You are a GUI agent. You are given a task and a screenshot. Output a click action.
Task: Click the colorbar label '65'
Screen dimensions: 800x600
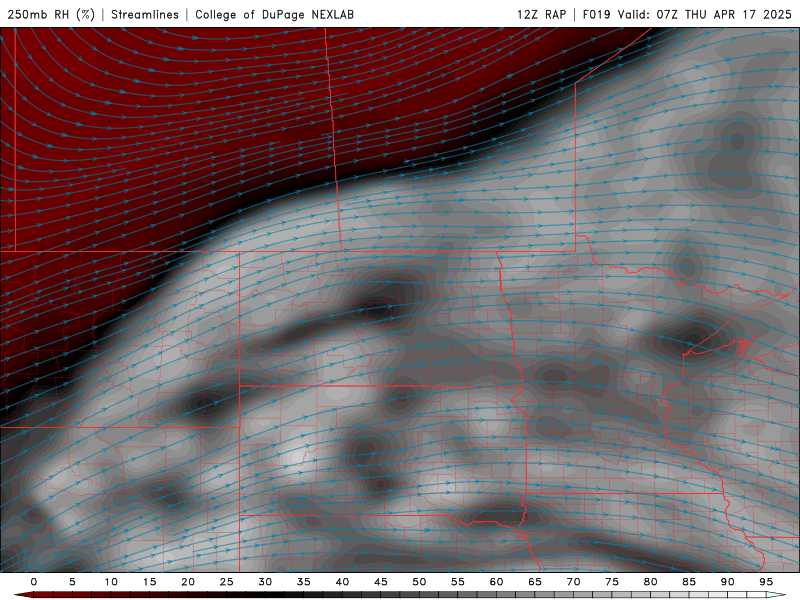[535, 582]
